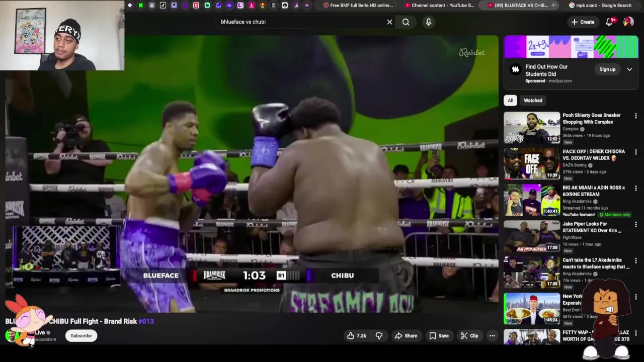This screenshot has width=644, height=362.
Task: Share the video
Action: click(x=406, y=336)
